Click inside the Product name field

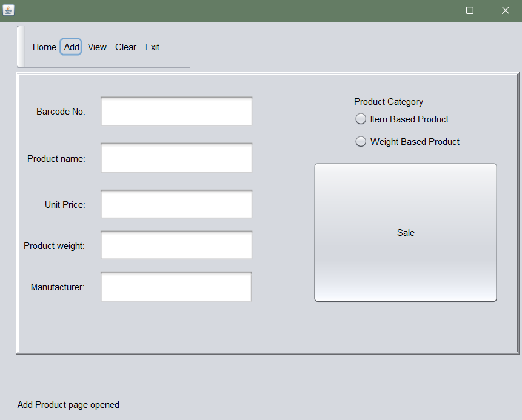(176, 157)
